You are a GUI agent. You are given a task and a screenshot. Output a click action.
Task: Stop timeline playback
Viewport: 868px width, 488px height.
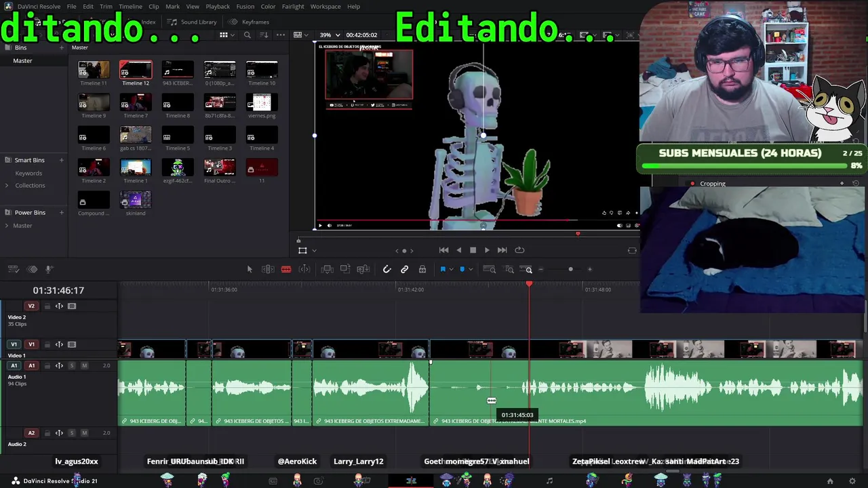point(473,250)
